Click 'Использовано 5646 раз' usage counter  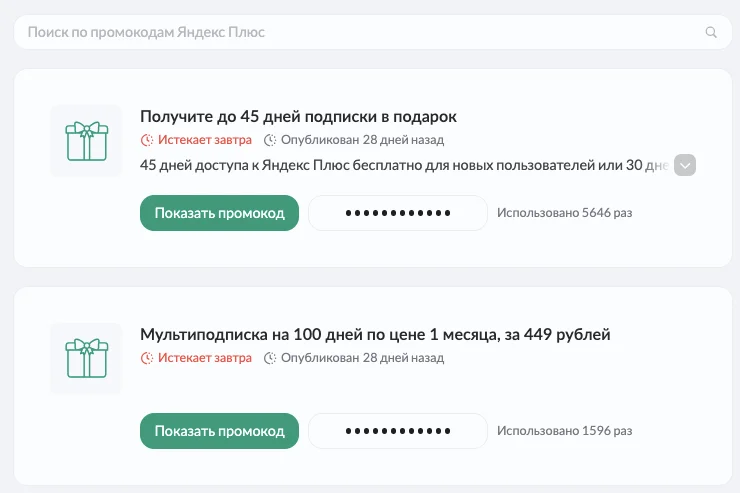click(x=564, y=213)
